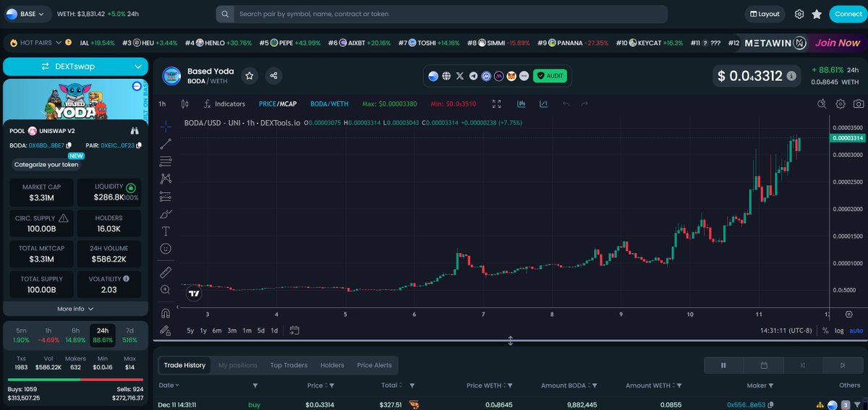Select the 7d price change period

click(129, 335)
